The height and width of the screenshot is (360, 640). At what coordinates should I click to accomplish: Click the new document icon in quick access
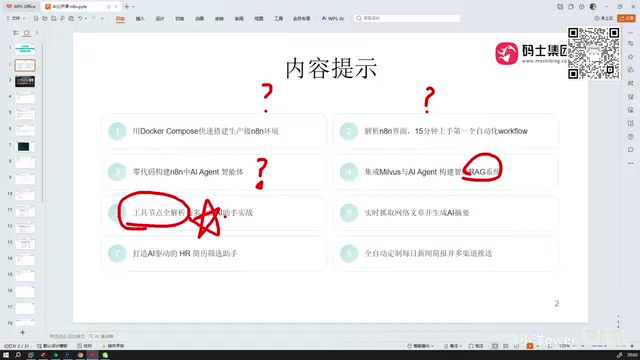(36, 18)
